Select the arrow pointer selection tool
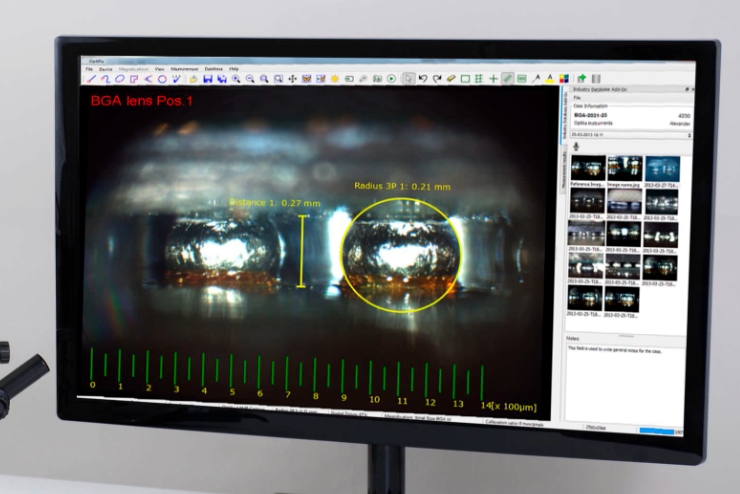Viewport: 740px width, 494px height. point(409,79)
